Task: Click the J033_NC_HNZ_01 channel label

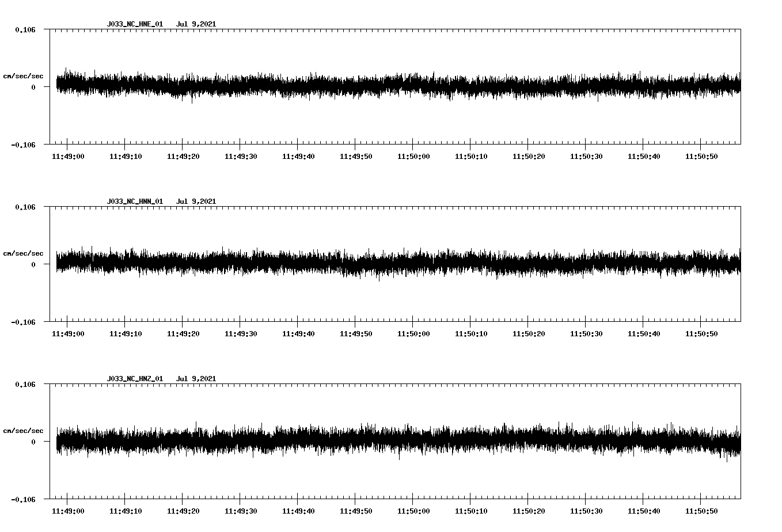Action: click(134, 379)
